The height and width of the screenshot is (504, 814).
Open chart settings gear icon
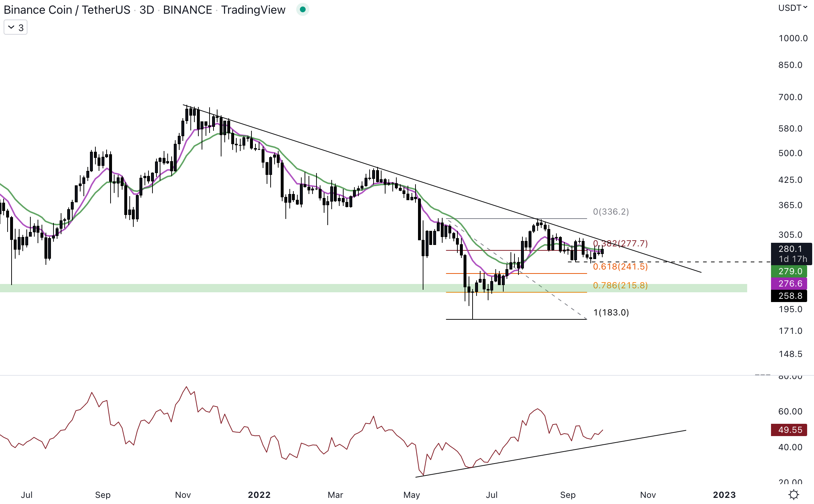click(793, 494)
